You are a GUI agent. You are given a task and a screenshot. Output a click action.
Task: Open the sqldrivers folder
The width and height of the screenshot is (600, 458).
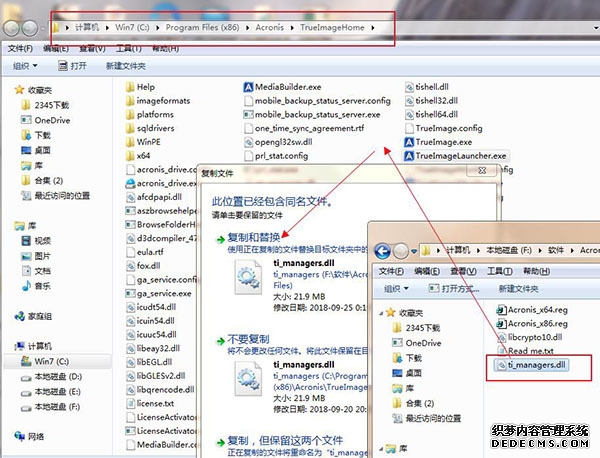point(150,129)
